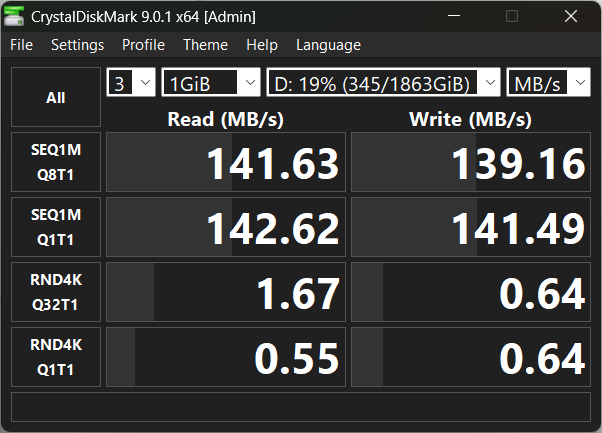Click the SEQ1M Q1T1 write value 141.49

(471, 227)
